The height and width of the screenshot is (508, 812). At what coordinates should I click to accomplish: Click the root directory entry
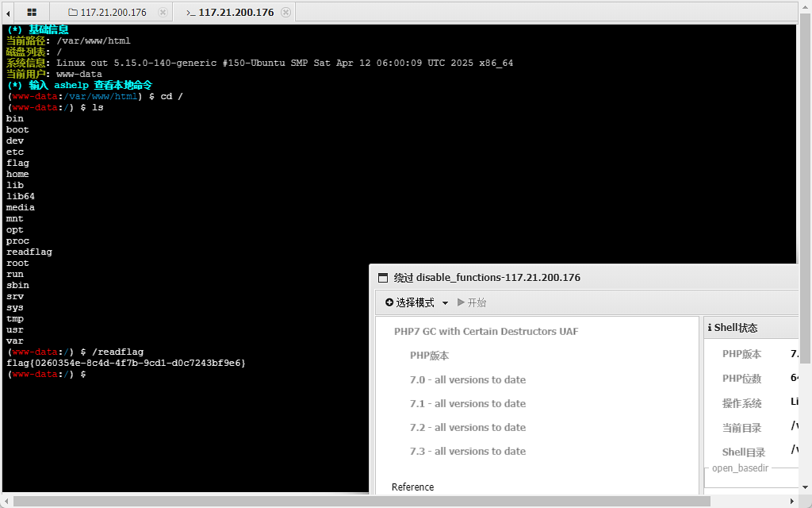click(17, 264)
